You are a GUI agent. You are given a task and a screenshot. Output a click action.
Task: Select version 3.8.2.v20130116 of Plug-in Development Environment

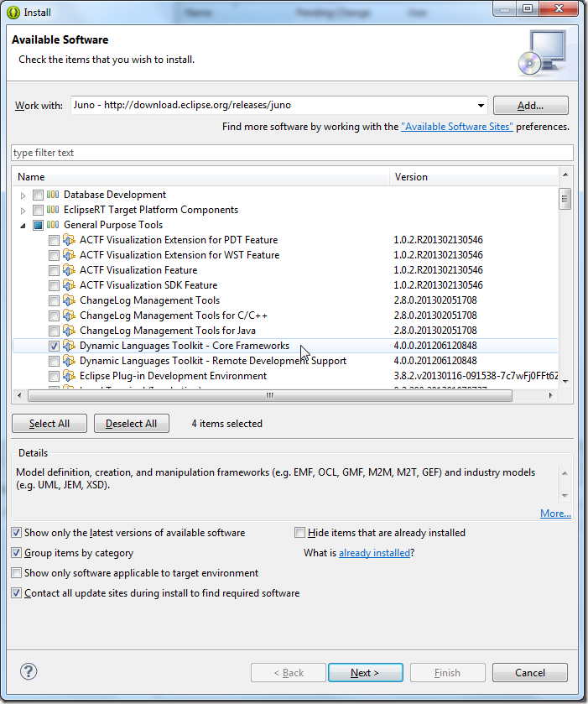(476, 376)
